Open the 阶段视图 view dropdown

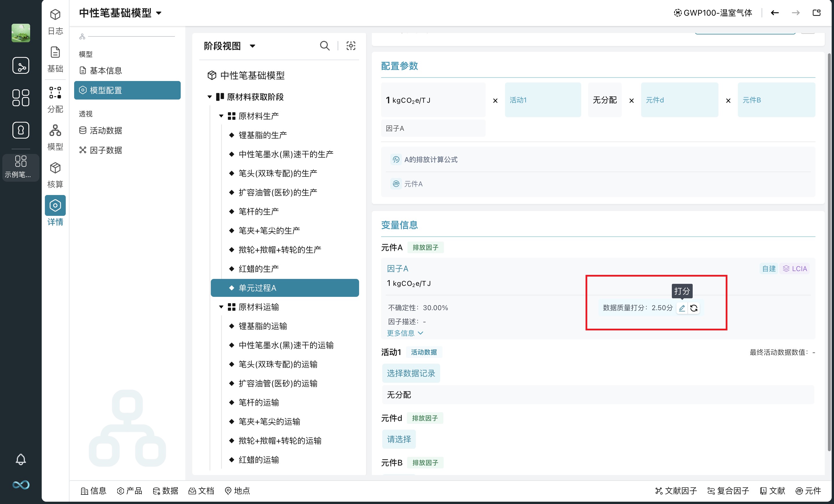252,46
